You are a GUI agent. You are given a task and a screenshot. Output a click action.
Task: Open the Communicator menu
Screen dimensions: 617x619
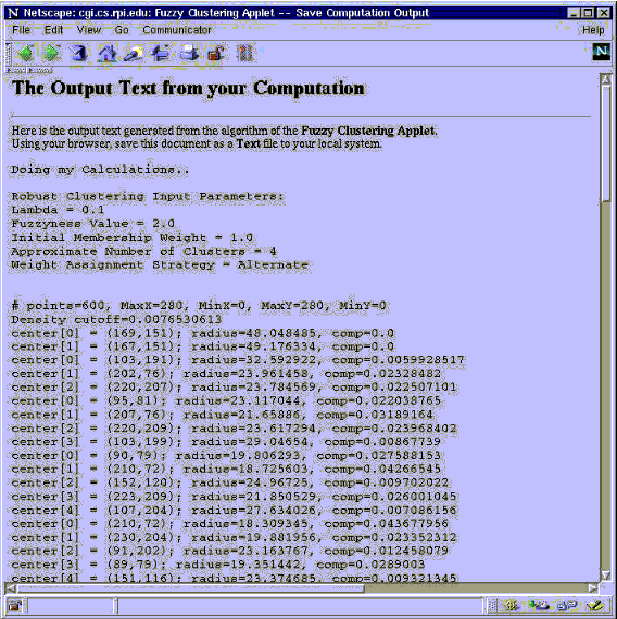point(177,30)
